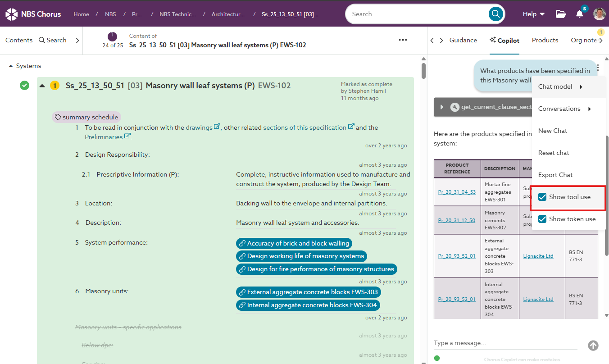Click the NBS Chorus logo

33,14
